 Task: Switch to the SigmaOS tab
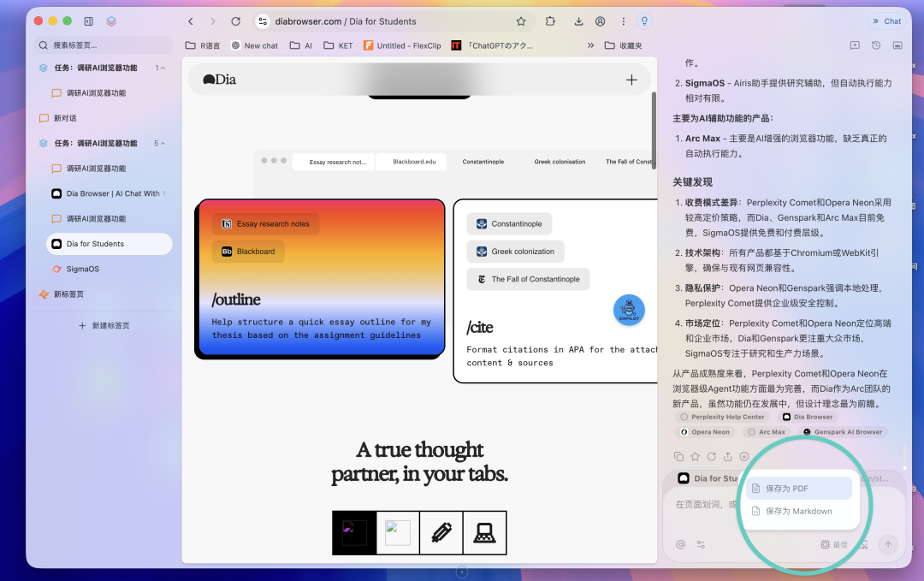pyautogui.click(x=109, y=269)
